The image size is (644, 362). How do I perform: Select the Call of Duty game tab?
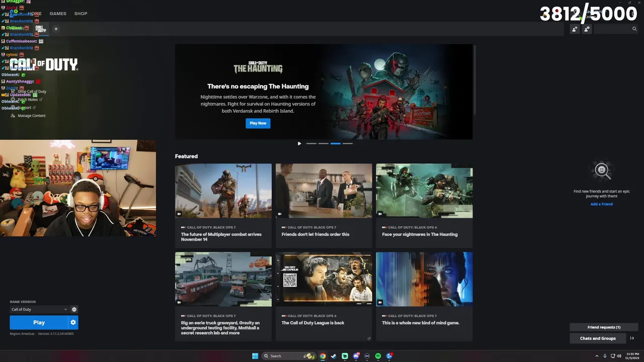[41, 29]
